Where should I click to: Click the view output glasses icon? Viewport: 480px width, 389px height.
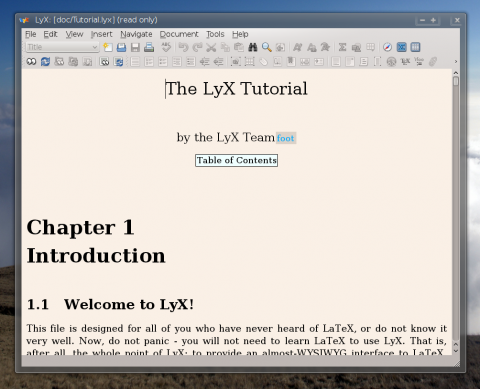(31, 62)
